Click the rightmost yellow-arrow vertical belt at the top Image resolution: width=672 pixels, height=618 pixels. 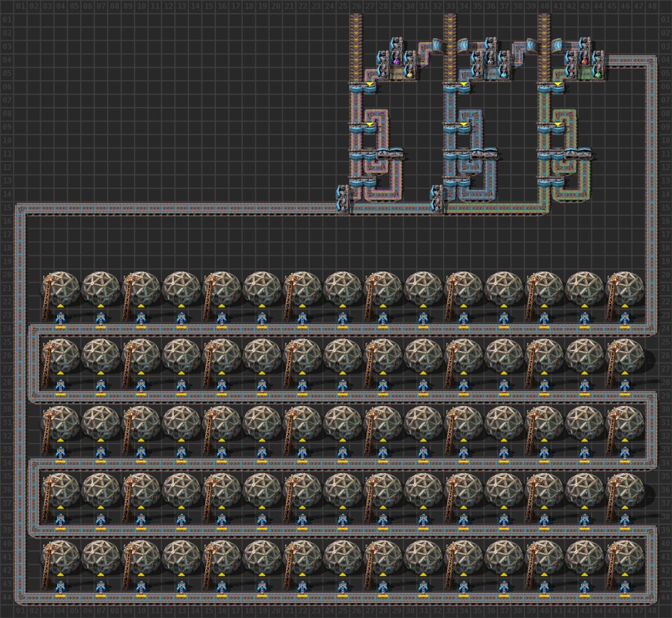coord(544,47)
